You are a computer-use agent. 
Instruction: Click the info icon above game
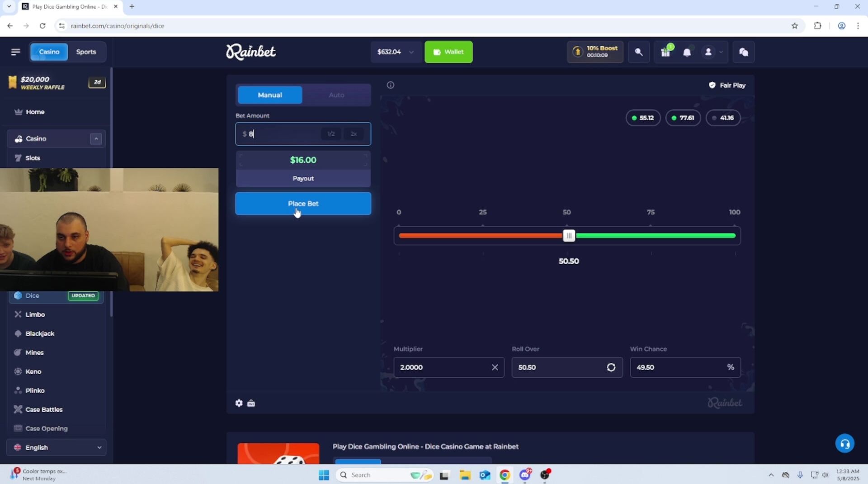[x=391, y=85]
